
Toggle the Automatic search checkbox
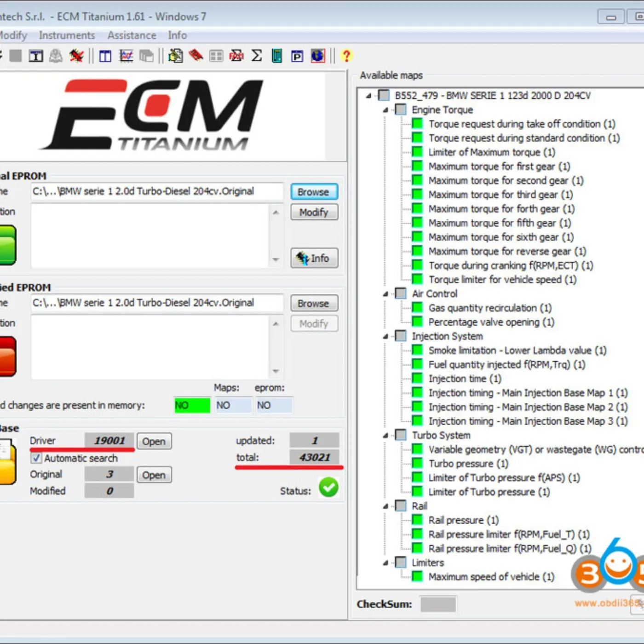36,458
